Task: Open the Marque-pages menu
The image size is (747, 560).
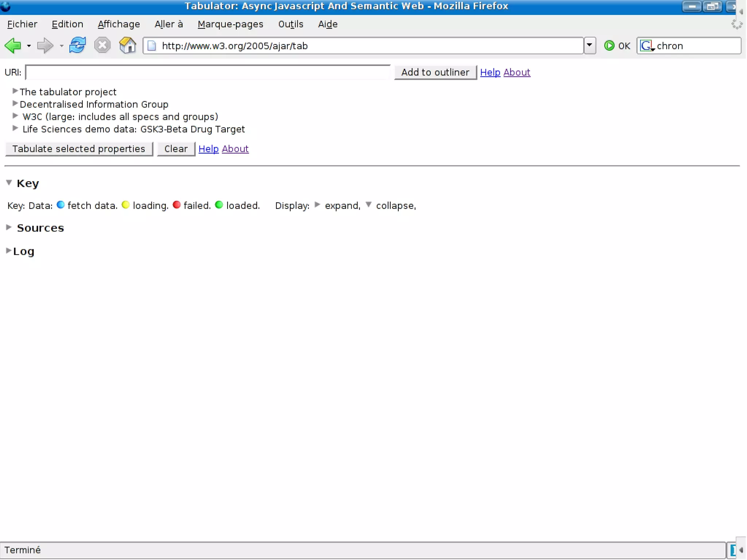Action: click(x=230, y=24)
